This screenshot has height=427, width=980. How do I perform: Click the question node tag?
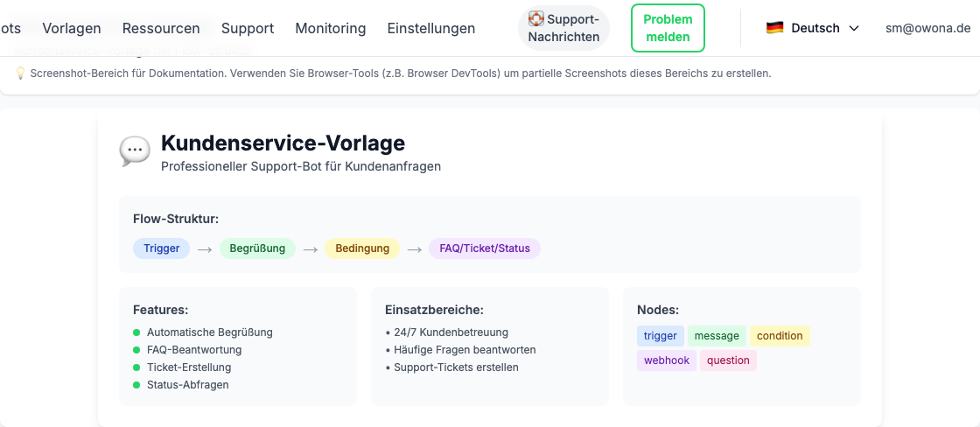point(728,360)
